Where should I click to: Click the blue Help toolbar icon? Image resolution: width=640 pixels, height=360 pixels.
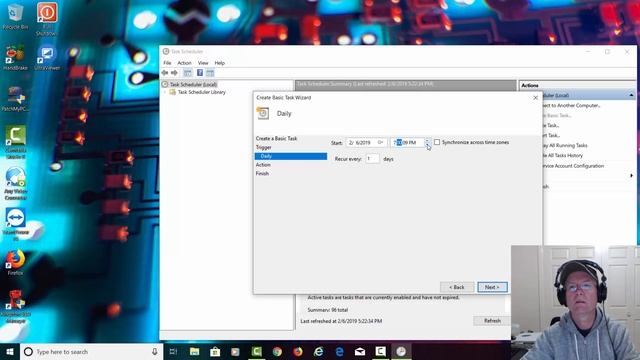coord(200,73)
